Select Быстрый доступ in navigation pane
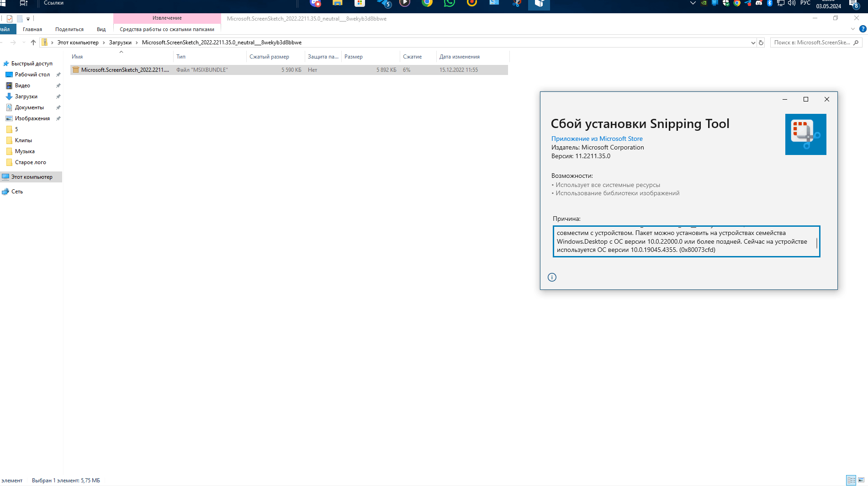The image size is (868, 486). 32,64
